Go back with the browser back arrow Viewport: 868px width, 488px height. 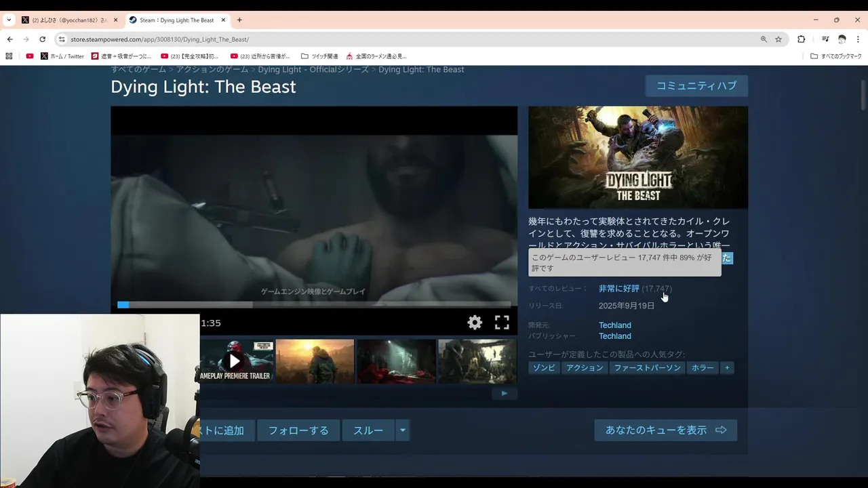pyautogui.click(x=9, y=39)
